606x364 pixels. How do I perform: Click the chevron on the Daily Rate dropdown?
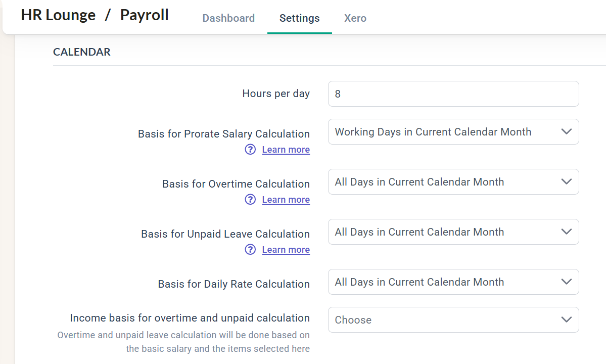(566, 282)
